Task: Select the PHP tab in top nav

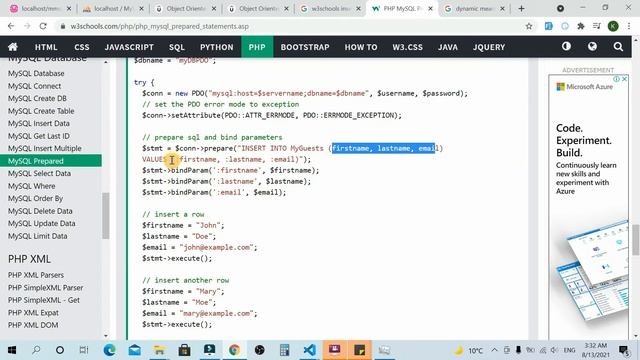Action: [257, 47]
